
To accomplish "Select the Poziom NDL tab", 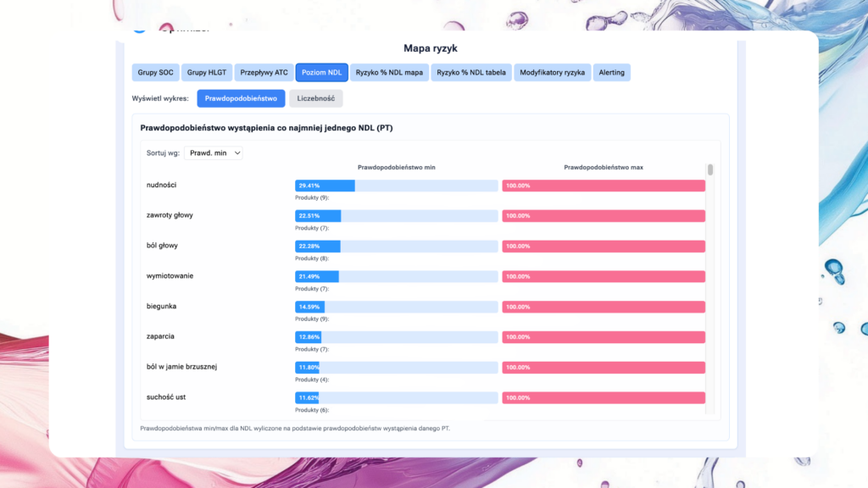I will pos(322,73).
